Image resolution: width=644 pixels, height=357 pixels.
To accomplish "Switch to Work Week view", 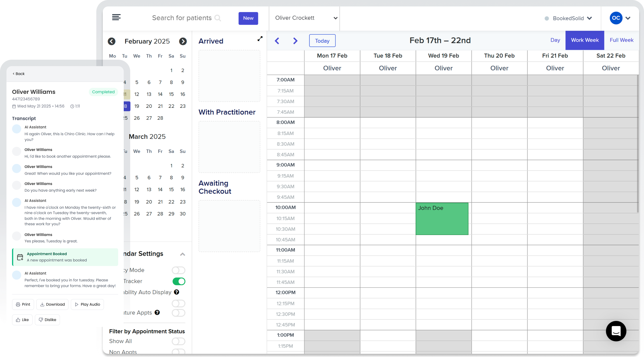I will click(585, 40).
